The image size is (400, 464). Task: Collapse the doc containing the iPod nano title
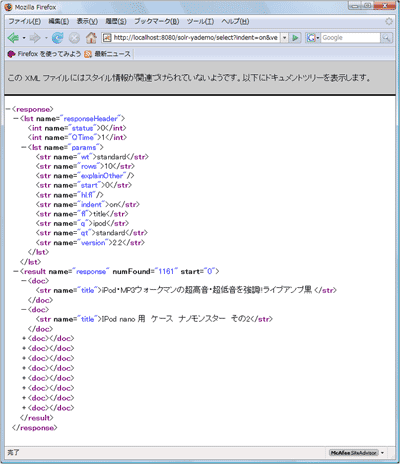point(24,310)
